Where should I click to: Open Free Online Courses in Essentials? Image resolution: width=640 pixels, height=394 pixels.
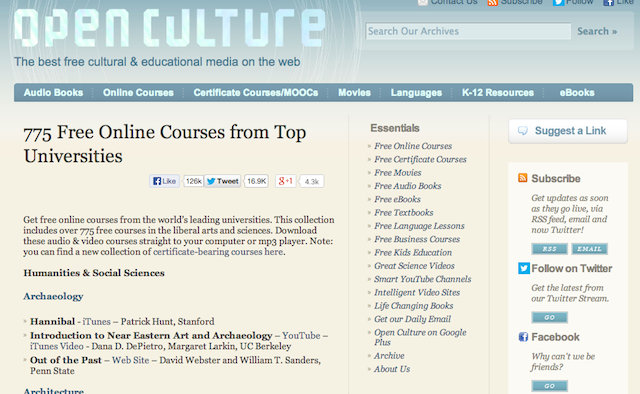click(x=413, y=146)
